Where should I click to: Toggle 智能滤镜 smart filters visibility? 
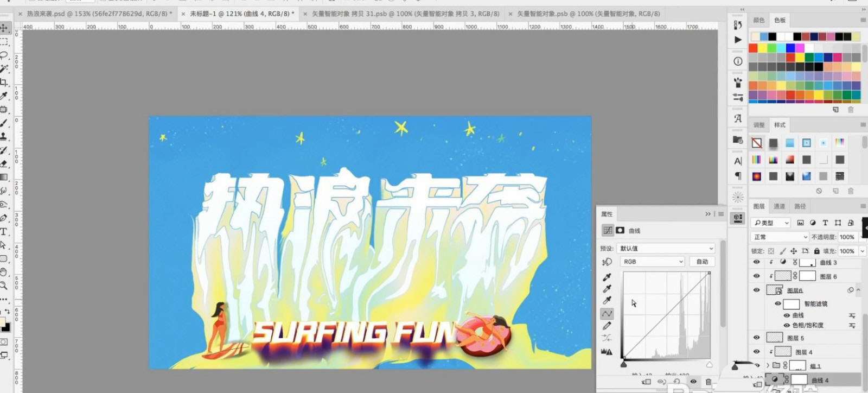[x=778, y=303]
